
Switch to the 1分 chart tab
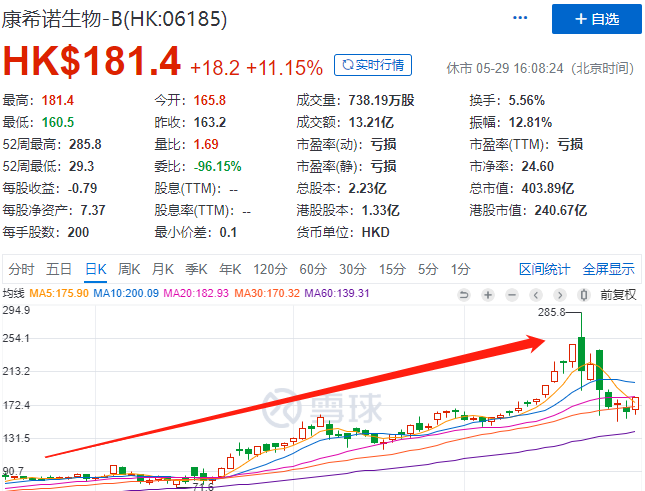460,269
